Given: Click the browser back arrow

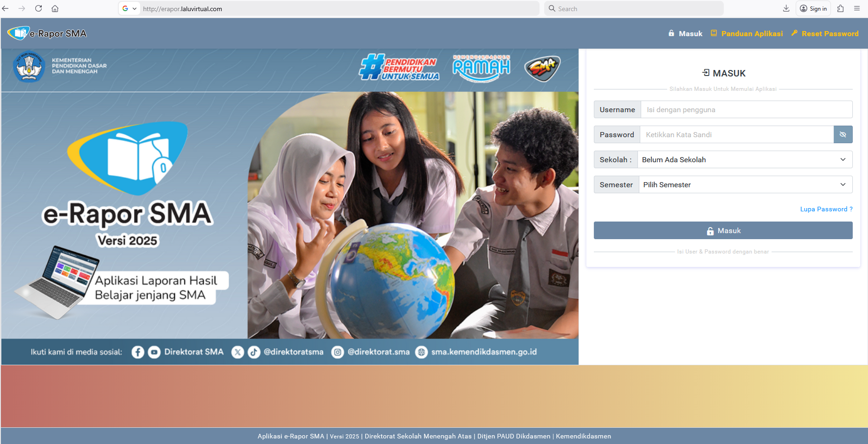Looking at the screenshot, I should pyautogui.click(x=6, y=8).
